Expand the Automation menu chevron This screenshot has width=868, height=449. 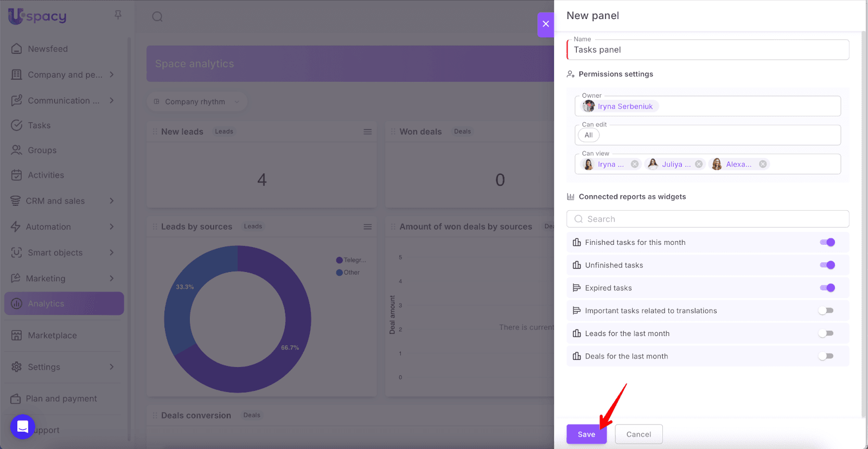tap(111, 227)
